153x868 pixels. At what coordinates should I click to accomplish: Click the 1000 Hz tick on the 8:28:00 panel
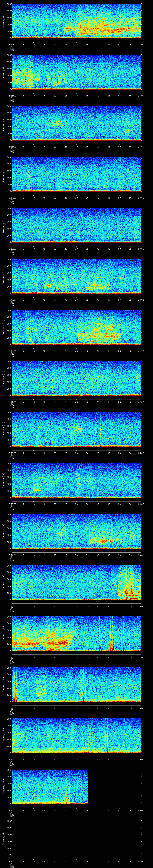tap(8, 209)
